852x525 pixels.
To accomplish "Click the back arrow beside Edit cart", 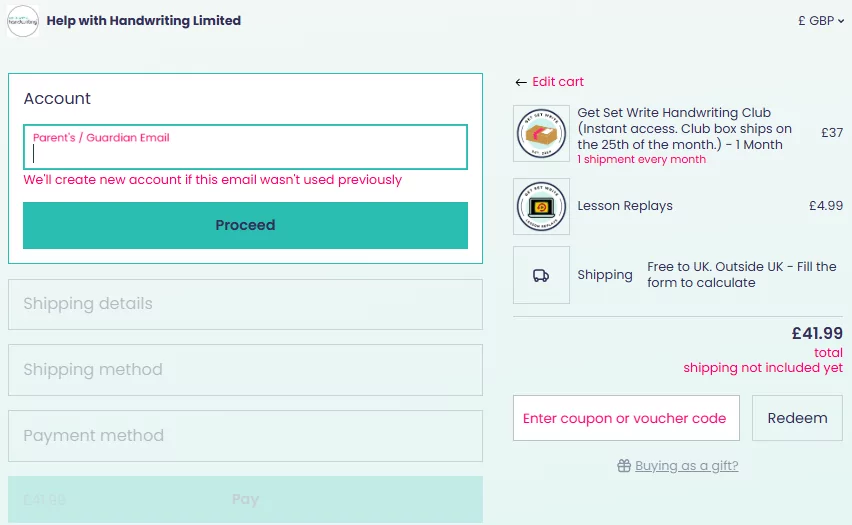I will pyautogui.click(x=520, y=82).
